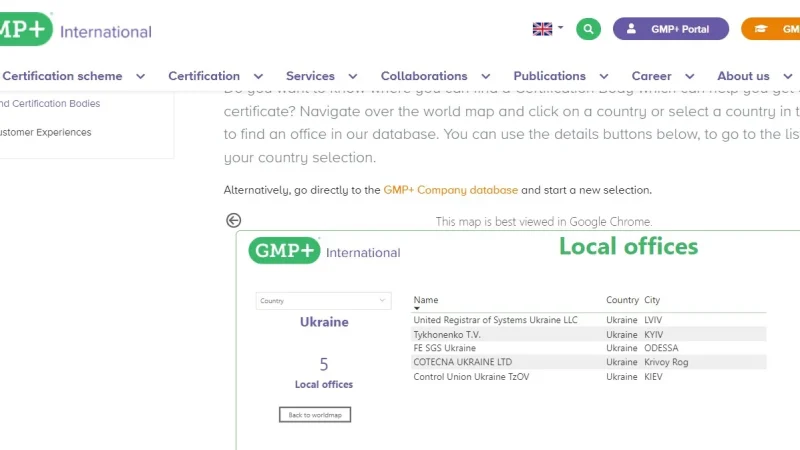The height and width of the screenshot is (450, 800).
Task: Sort table by the Name column header
Action: click(x=426, y=300)
